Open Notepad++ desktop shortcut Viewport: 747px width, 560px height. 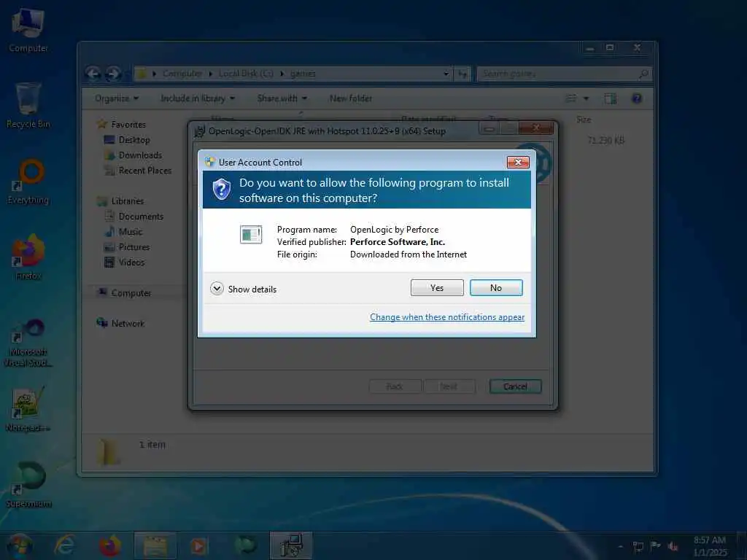(x=28, y=408)
